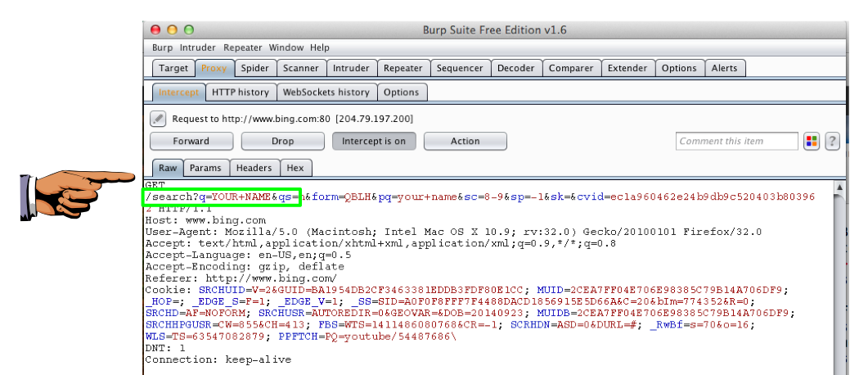The image size is (868, 375).
Task: Show the Alerts tab
Action: click(725, 68)
